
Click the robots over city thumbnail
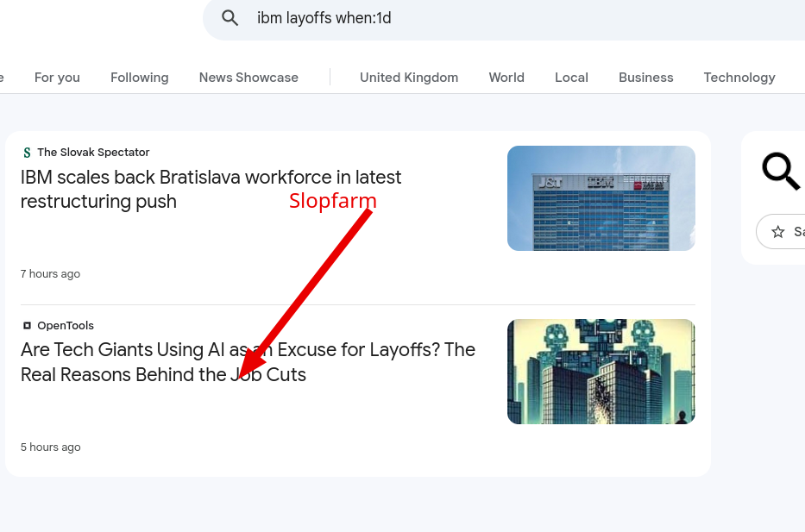coord(601,372)
